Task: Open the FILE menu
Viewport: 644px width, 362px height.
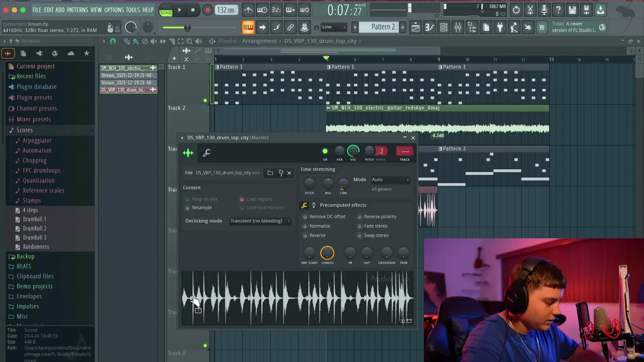Action: (37, 10)
